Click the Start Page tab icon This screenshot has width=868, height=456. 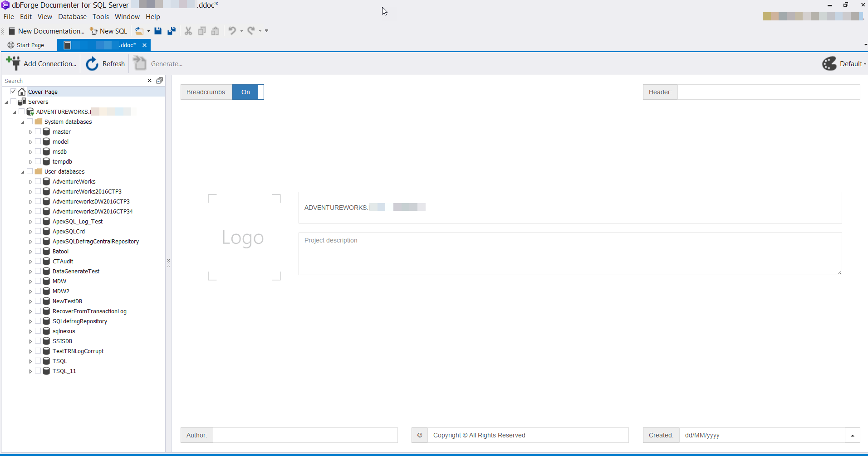(11, 45)
